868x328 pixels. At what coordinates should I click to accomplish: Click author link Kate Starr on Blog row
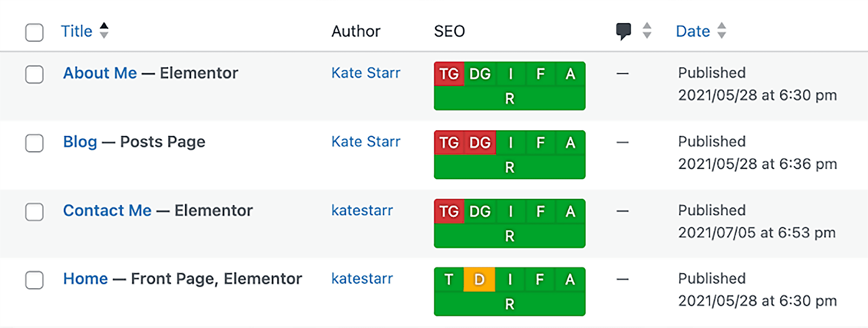pos(366,142)
